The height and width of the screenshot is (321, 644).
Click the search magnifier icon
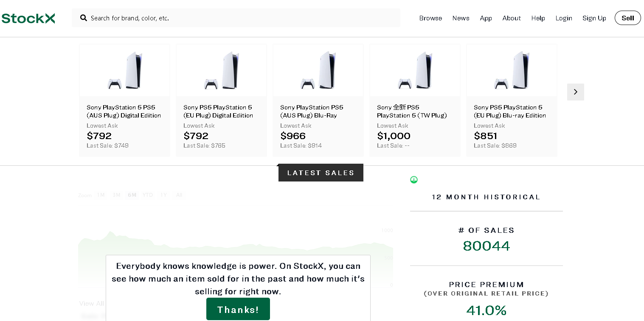click(x=84, y=18)
